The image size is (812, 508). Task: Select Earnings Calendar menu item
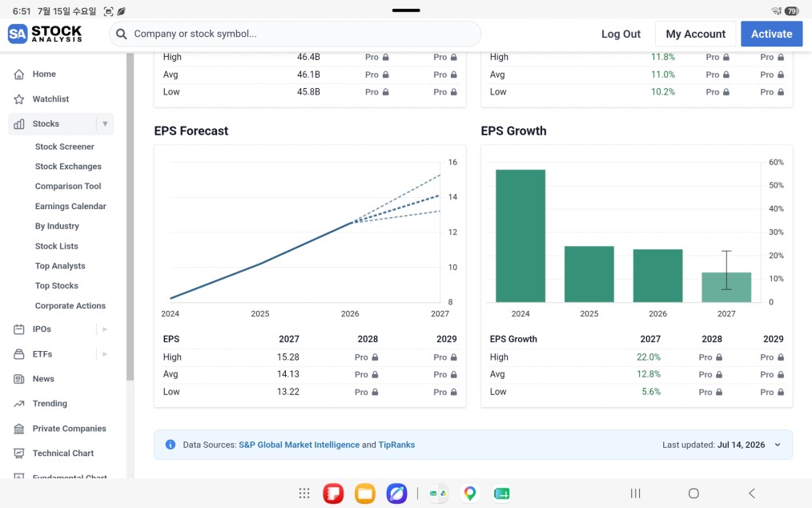click(70, 206)
